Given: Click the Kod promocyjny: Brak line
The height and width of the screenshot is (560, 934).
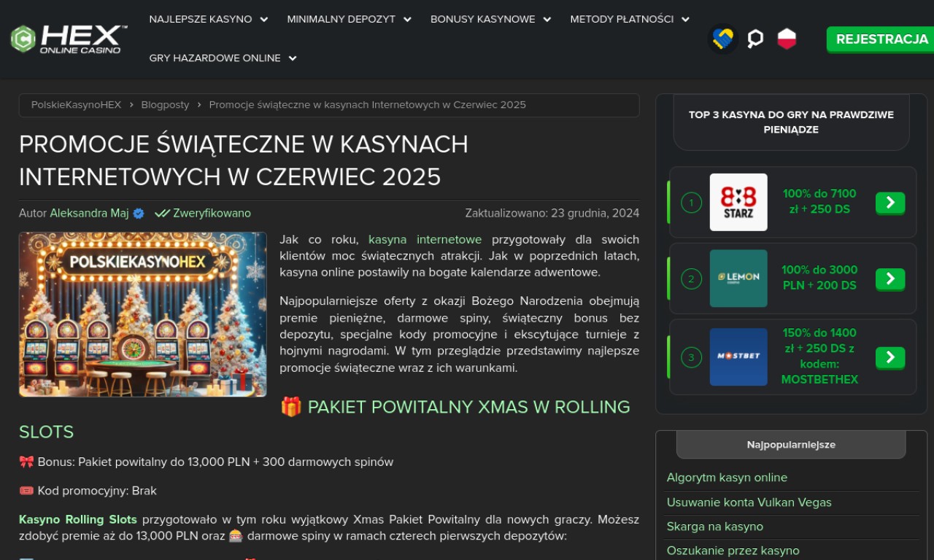Looking at the screenshot, I should (x=88, y=491).
